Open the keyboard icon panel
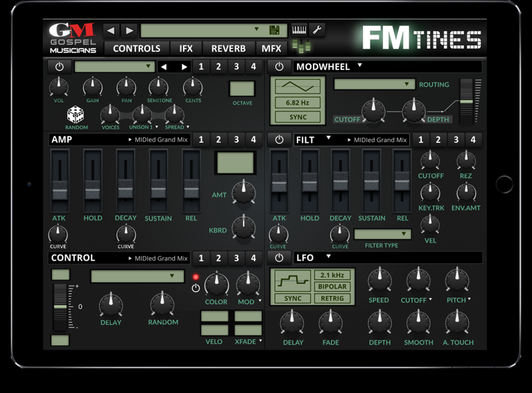Screen dimensions: 532x393 299,30
